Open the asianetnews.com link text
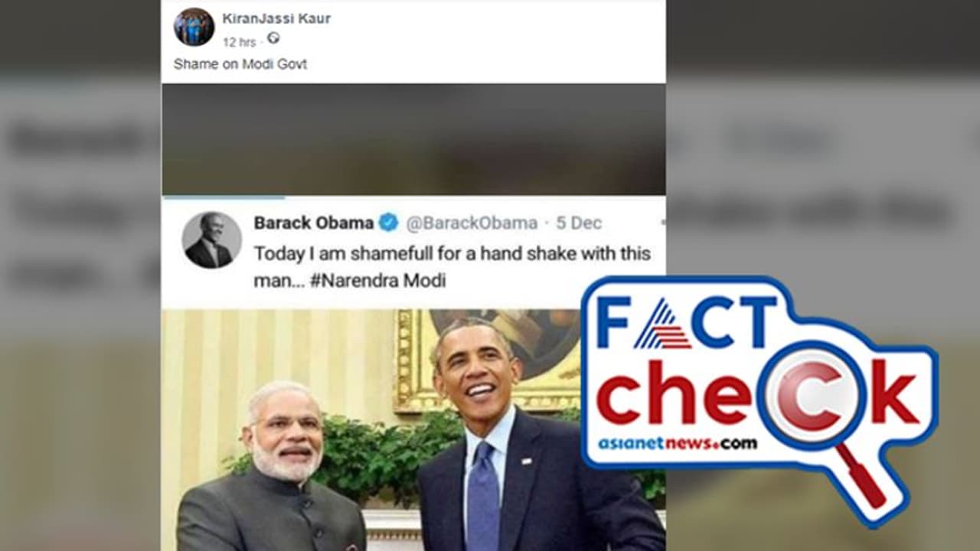This screenshot has height=551, width=980. (x=677, y=444)
